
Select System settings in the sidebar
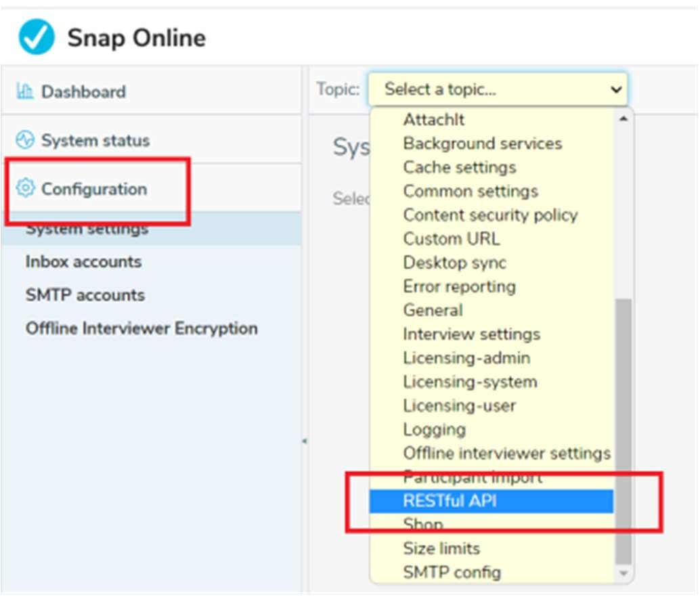[x=87, y=229]
